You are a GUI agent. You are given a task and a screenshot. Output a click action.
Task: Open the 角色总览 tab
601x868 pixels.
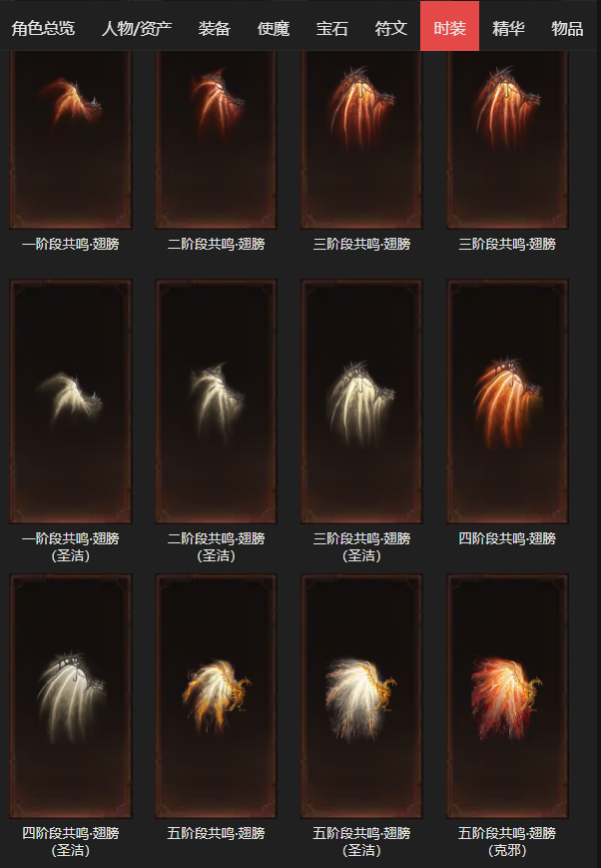(43, 28)
